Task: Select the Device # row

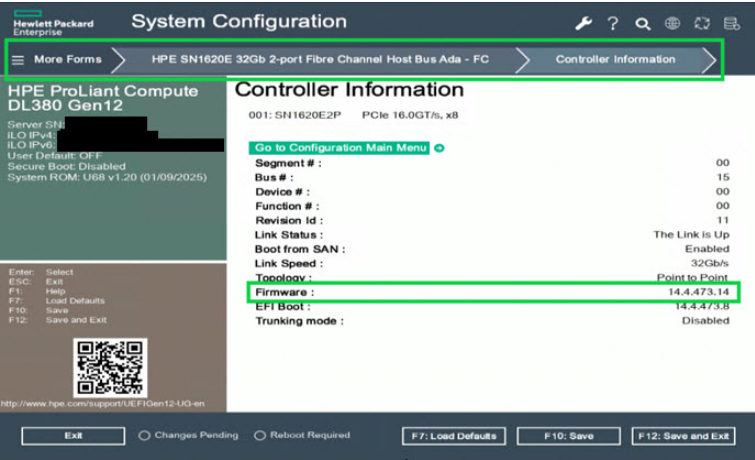Action: [x=492, y=192]
